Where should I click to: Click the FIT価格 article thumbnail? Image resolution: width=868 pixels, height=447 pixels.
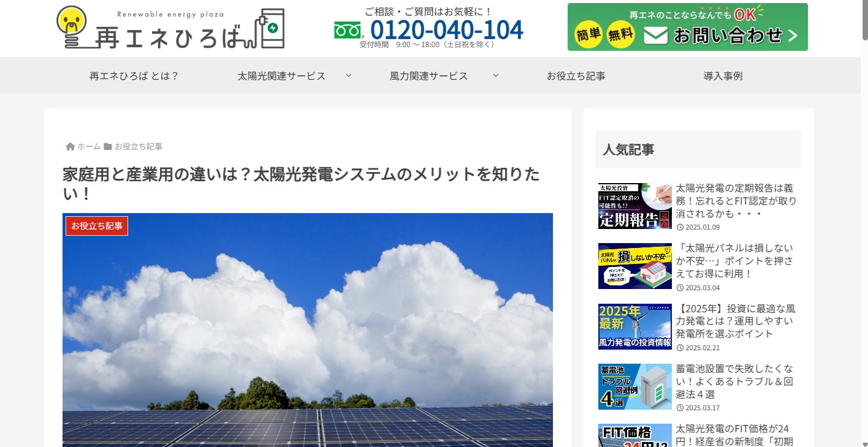(x=635, y=435)
